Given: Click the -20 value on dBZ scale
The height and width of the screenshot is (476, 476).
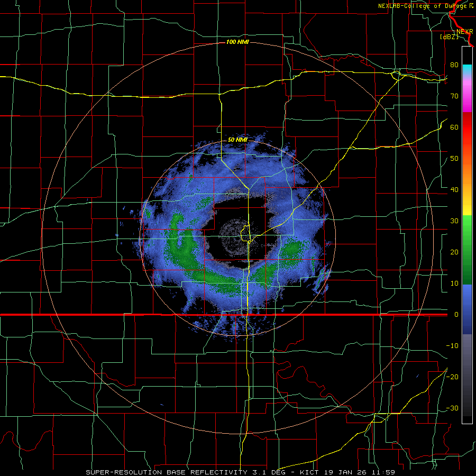Looking at the screenshot, I should 452,377.
